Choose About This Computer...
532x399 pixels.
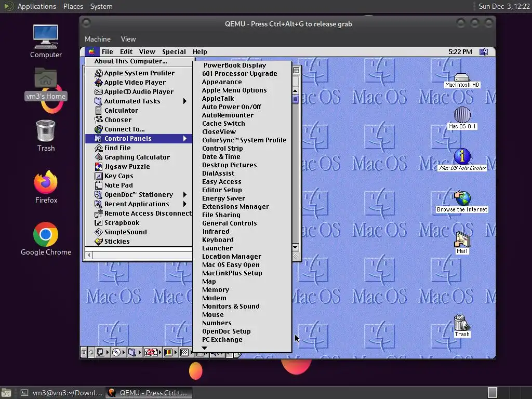point(139,61)
